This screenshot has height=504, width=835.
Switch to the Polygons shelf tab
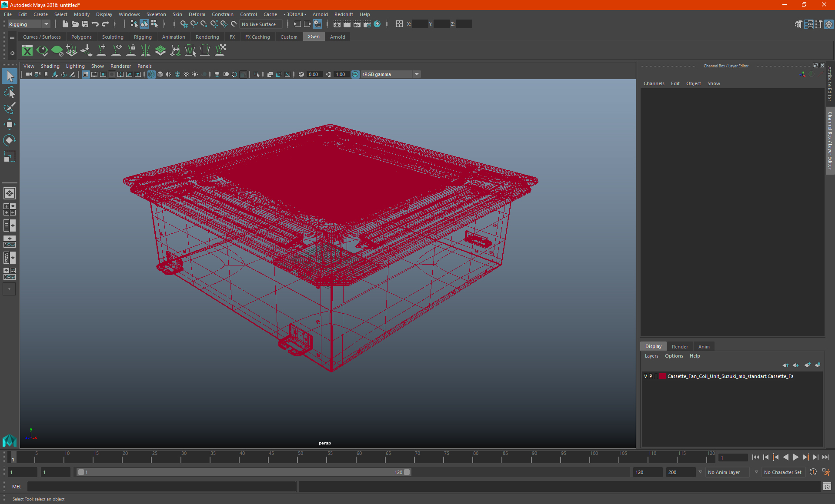[x=81, y=37]
